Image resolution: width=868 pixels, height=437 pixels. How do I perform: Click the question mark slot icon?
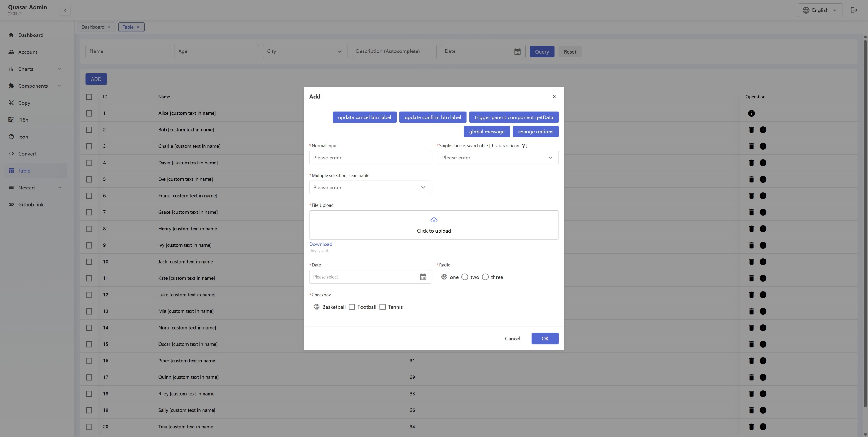523,146
